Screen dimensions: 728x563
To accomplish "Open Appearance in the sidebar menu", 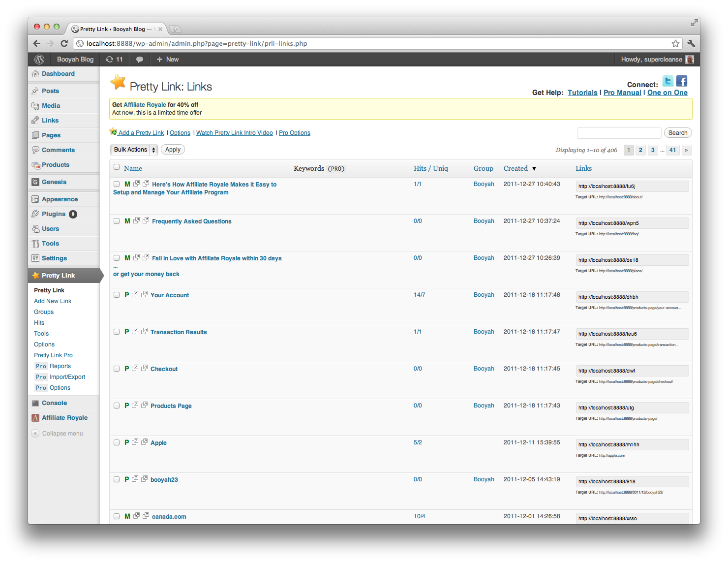I will point(60,199).
